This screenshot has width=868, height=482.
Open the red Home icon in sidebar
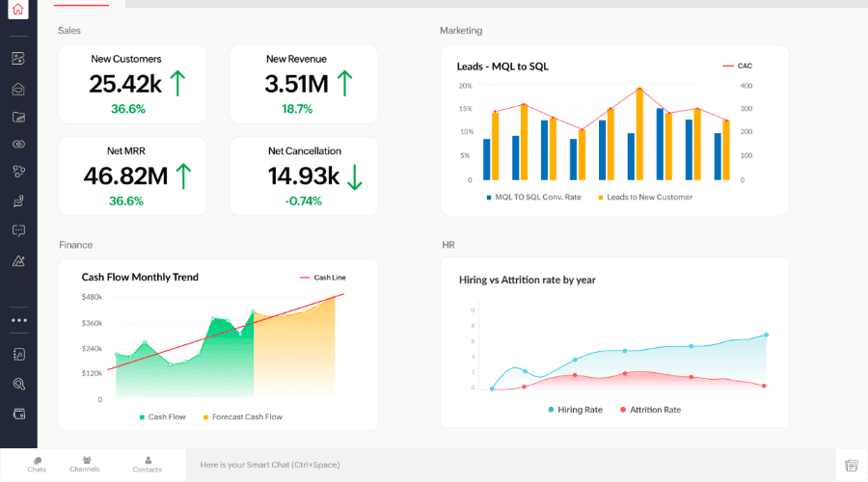tap(18, 10)
